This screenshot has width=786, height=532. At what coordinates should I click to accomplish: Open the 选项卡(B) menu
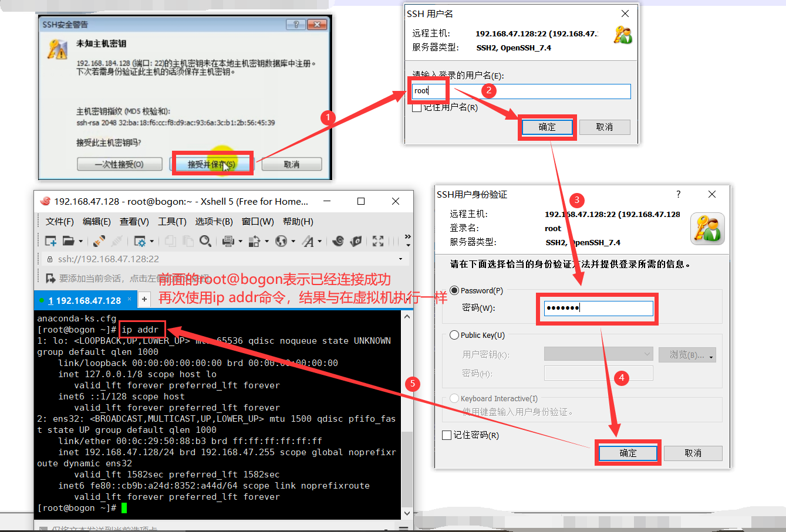(214, 221)
